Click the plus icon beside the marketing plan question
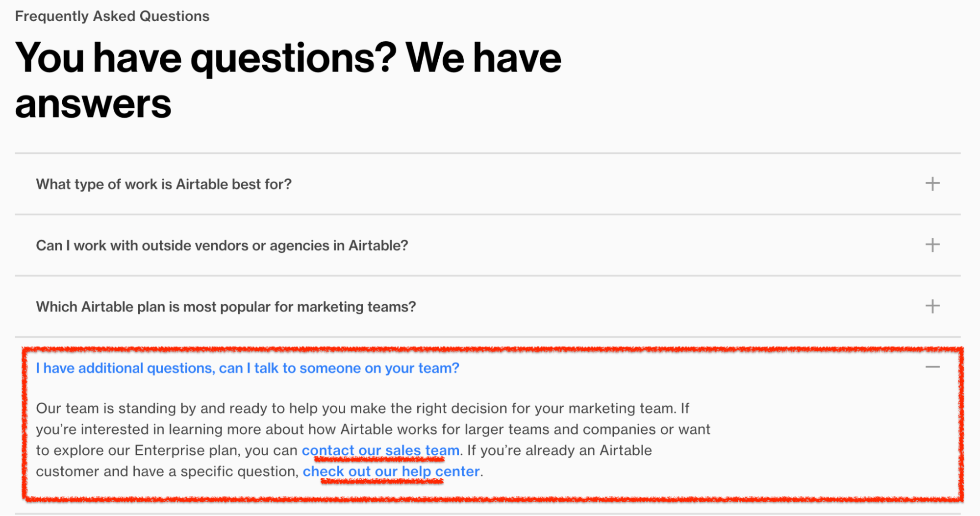Viewport: 980px width, 516px height. (932, 307)
